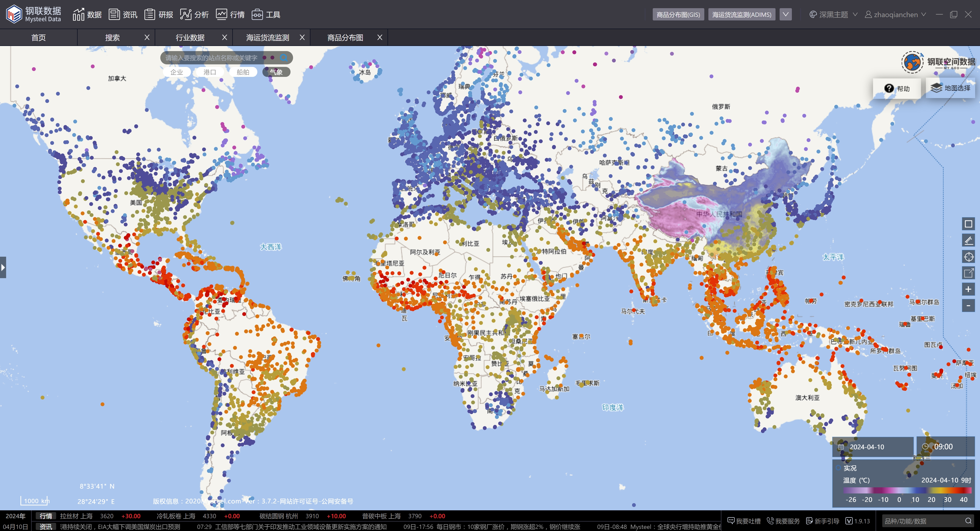Select the 实况 live conditions radio button
This screenshot has width=980, height=531.
tap(839, 468)
